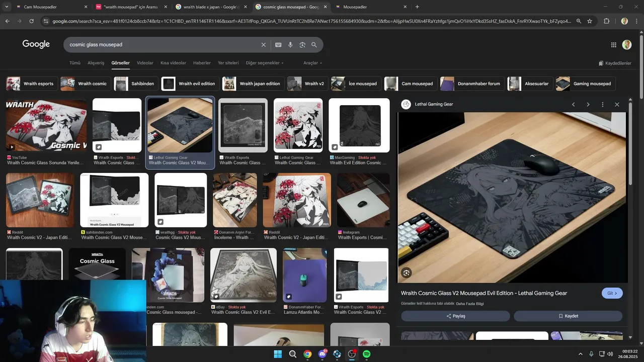Switch to Alışveriş tab
The image size is (644, 362).
point(96,63)
